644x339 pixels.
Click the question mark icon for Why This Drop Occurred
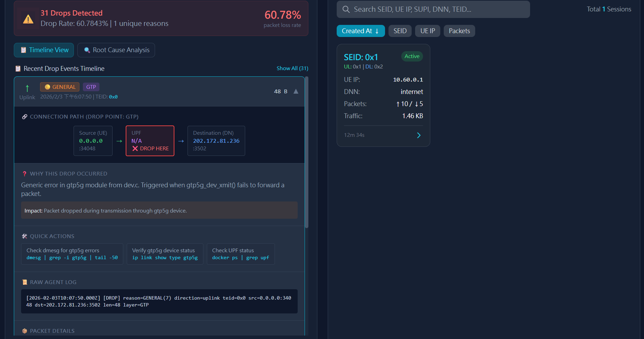[24, 173]
